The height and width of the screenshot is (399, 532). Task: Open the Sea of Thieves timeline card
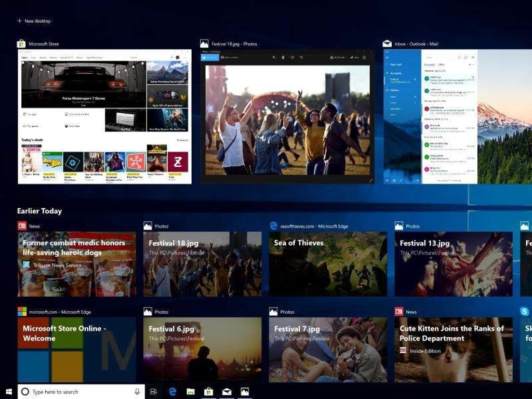pos(328,264)
